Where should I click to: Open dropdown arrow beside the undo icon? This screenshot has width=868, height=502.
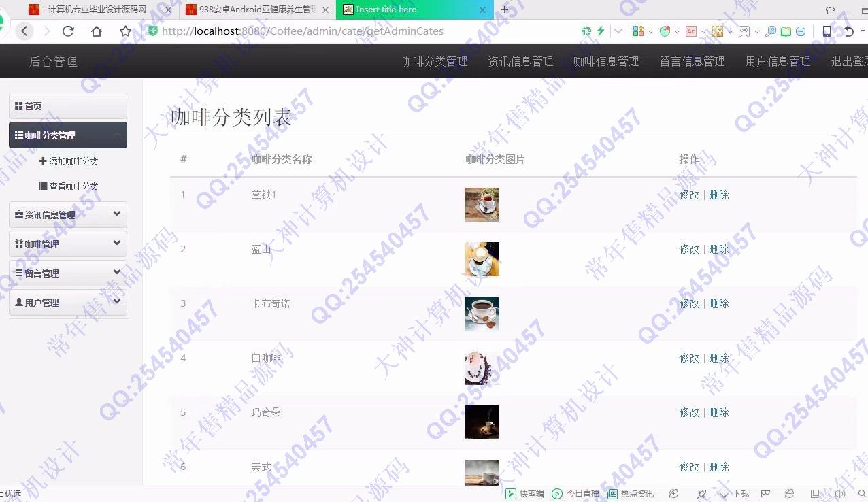(863, 31)
